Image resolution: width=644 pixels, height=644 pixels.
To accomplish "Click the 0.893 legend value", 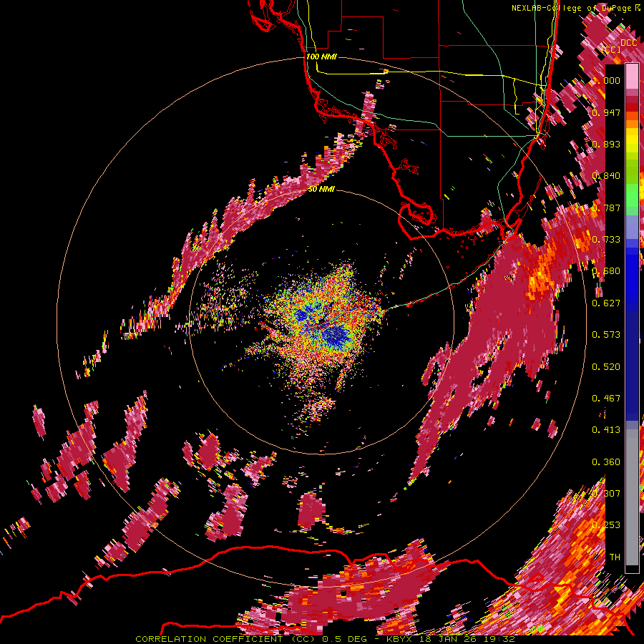I will point(606,144).
